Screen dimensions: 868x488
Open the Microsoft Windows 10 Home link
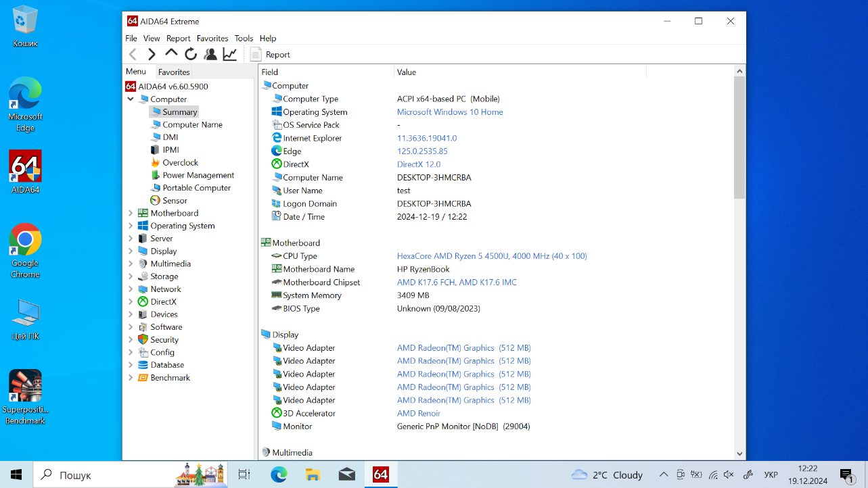pos(449,112)
